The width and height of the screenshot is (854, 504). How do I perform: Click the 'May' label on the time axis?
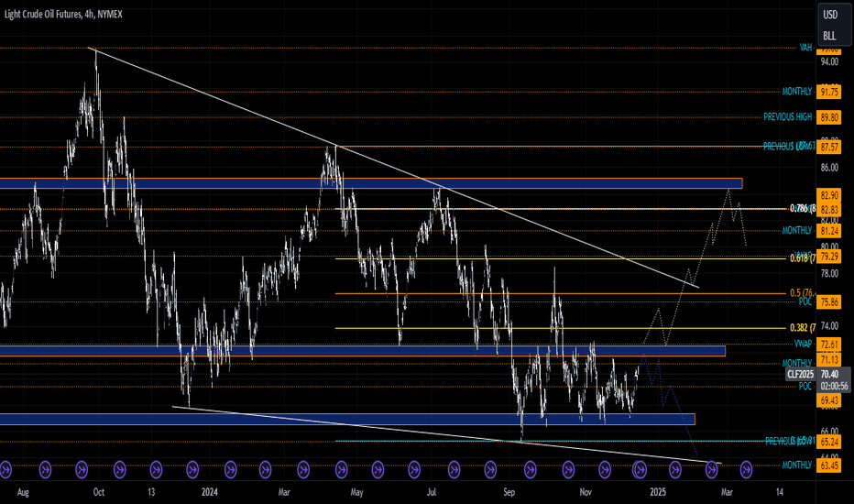pyautogui.click(x=356, y=493)
